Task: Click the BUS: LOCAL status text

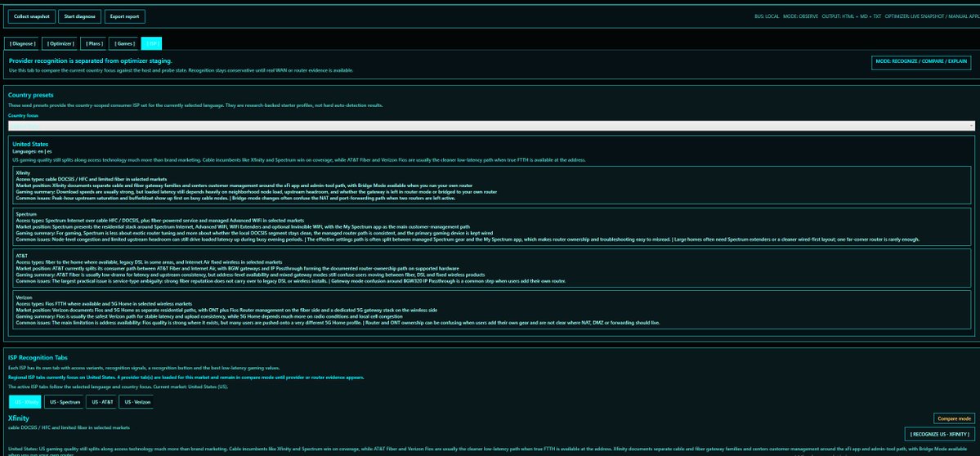Action: (767, 16)
